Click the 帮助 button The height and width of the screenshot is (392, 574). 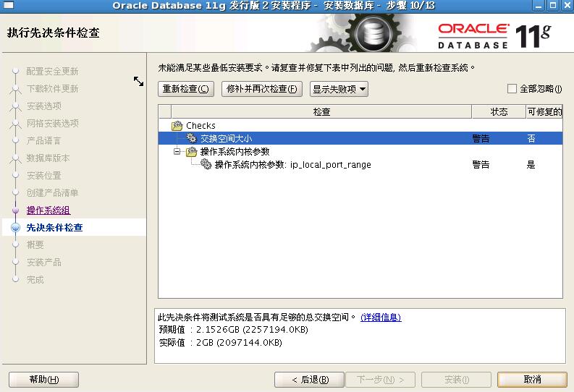(x=44, y=380)
